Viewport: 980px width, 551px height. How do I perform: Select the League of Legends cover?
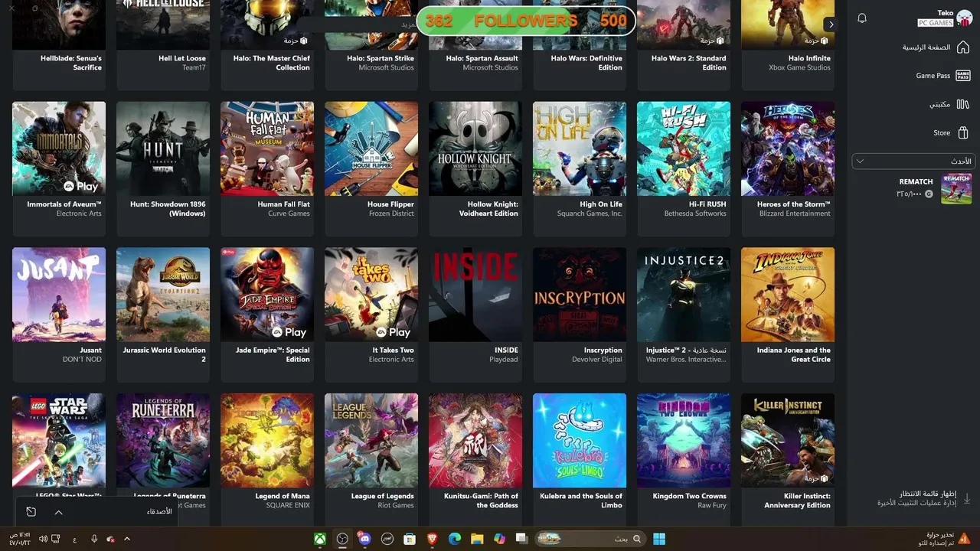(x=371, y=440)
